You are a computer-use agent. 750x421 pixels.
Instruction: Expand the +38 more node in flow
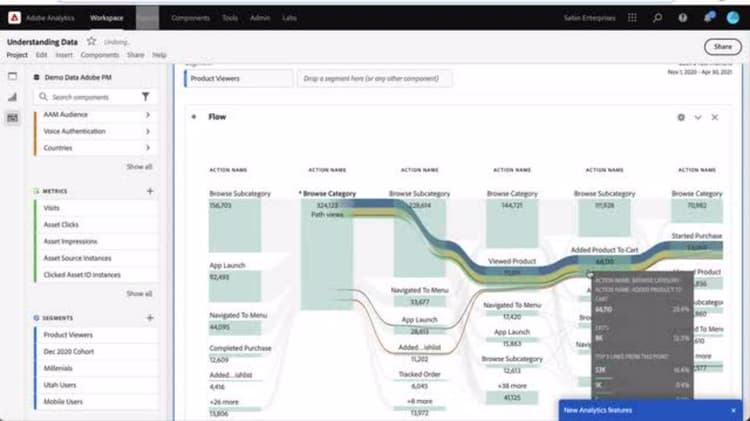[512, 386]
